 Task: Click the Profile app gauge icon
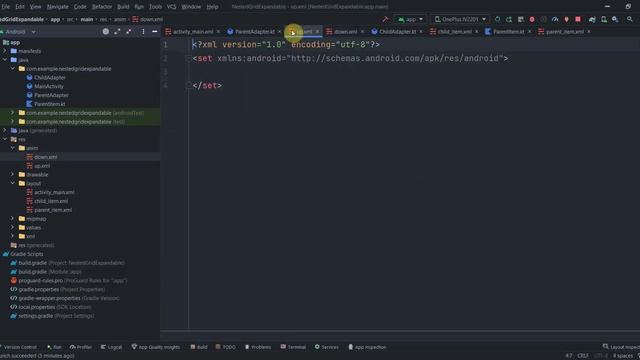click(555, 19)
